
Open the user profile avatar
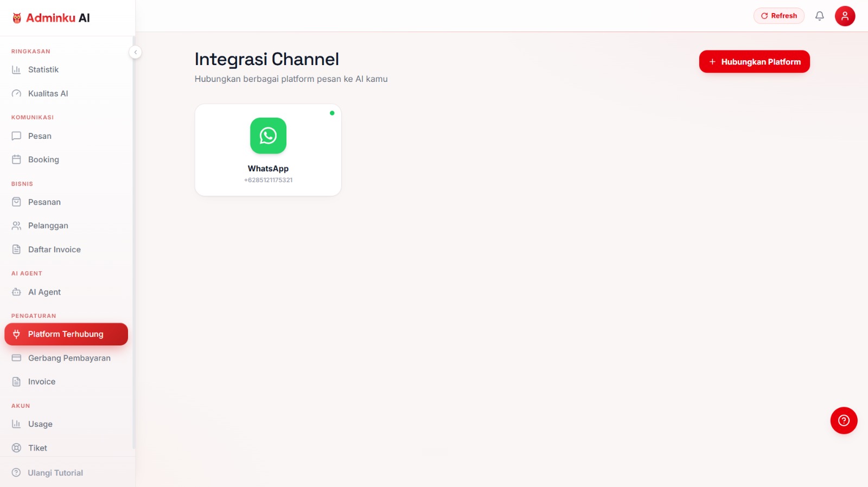click(845, 16)
